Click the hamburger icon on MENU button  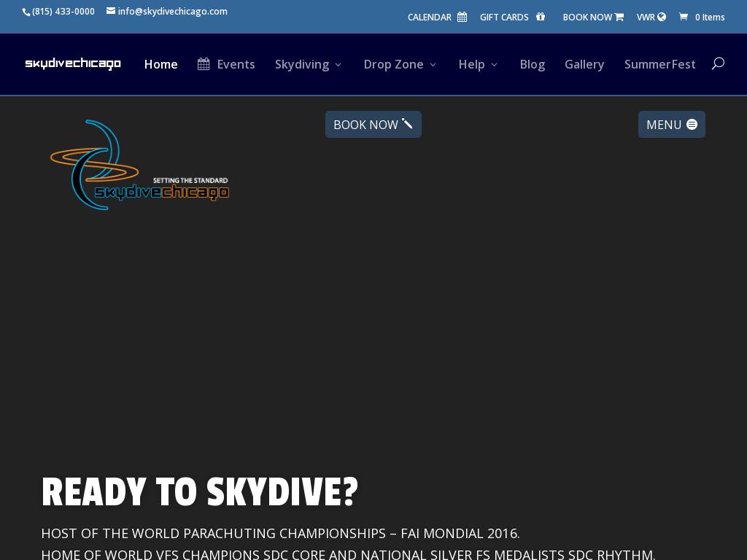click(x=692, y=124)
